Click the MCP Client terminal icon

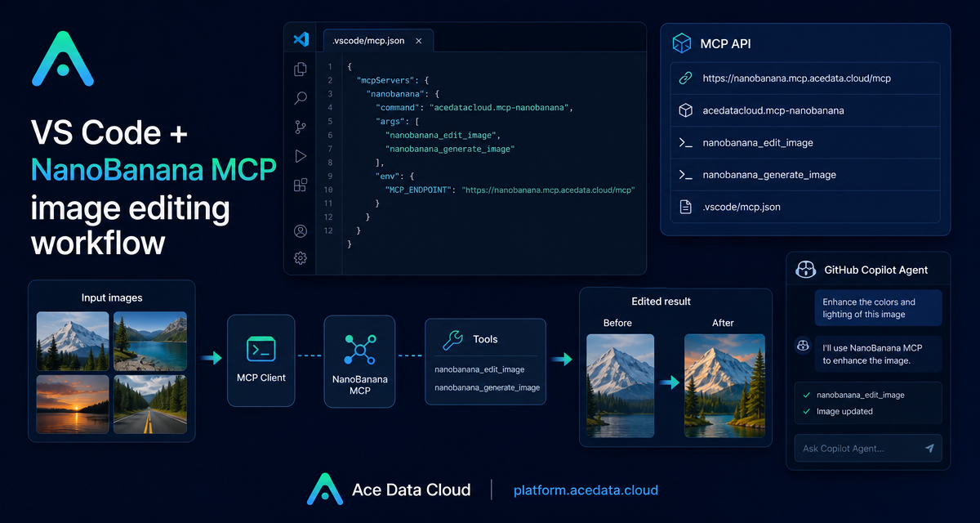(x=261, y=350)
